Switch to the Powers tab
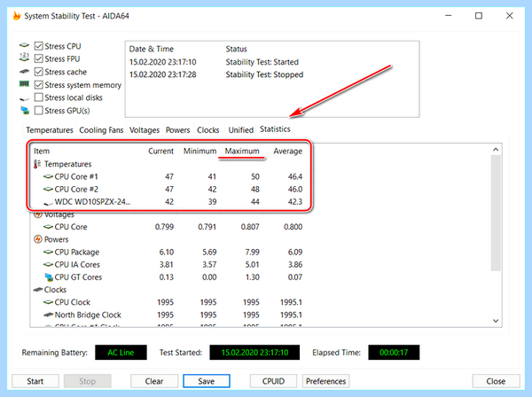Screen dimensions: 532x397 [177, 130]
